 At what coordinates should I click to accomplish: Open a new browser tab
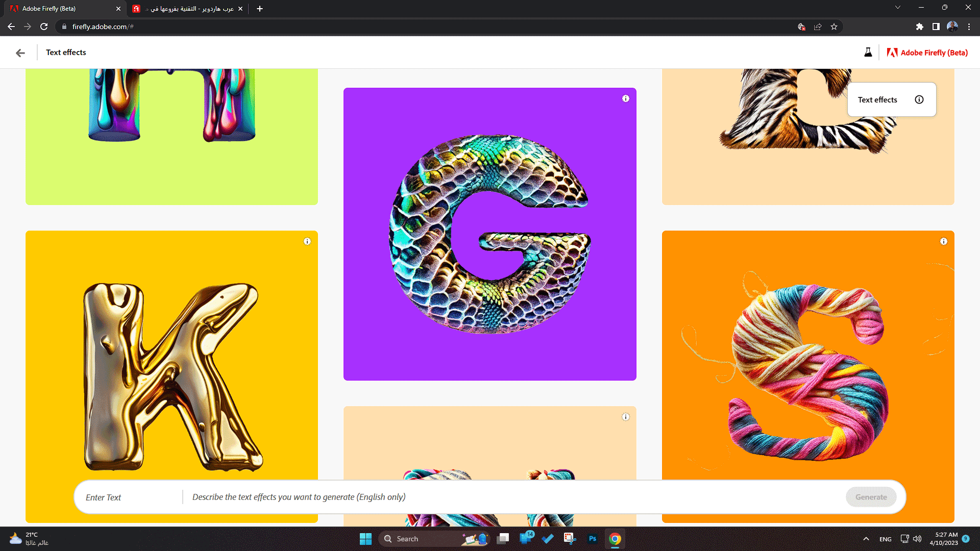(260, 9)
